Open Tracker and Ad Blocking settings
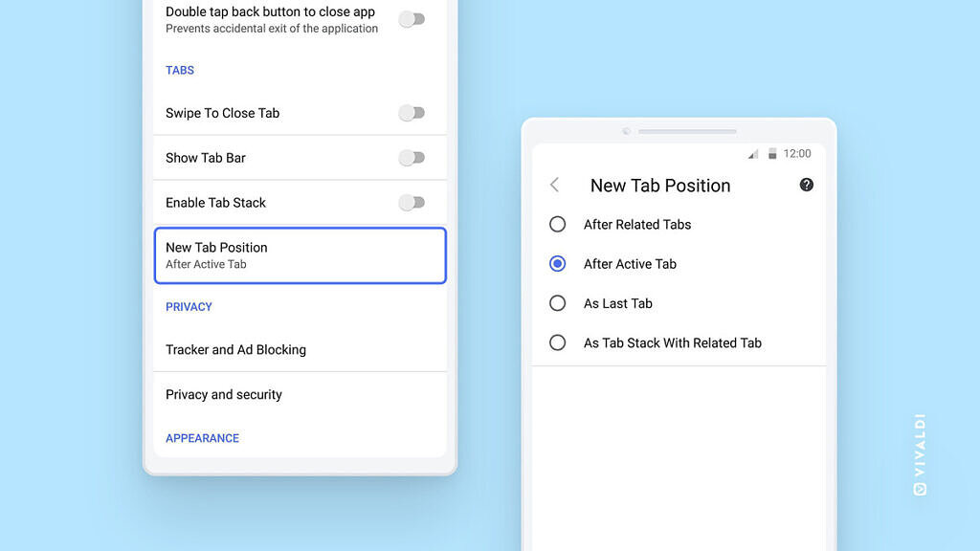The image size is (980, 551). (x=300, y=350)
